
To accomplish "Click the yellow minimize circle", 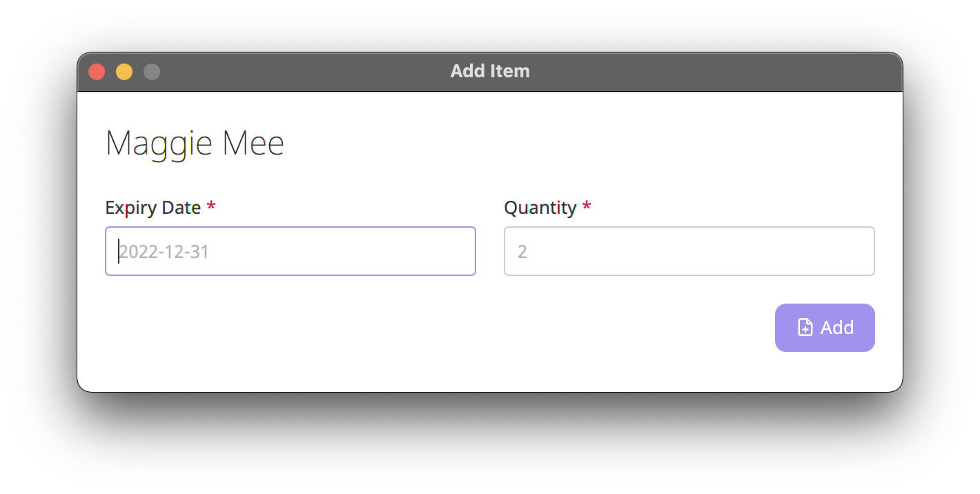I will 124,71.
